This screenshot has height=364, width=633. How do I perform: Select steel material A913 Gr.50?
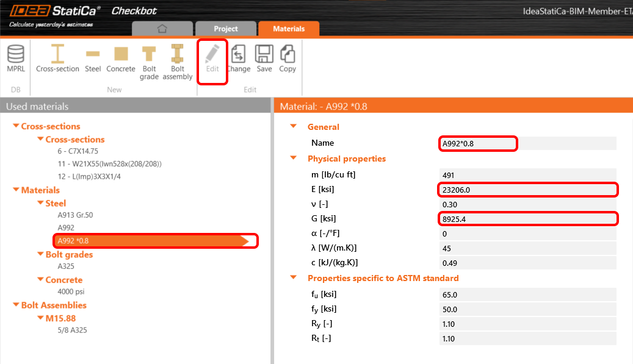pos(75,215)
